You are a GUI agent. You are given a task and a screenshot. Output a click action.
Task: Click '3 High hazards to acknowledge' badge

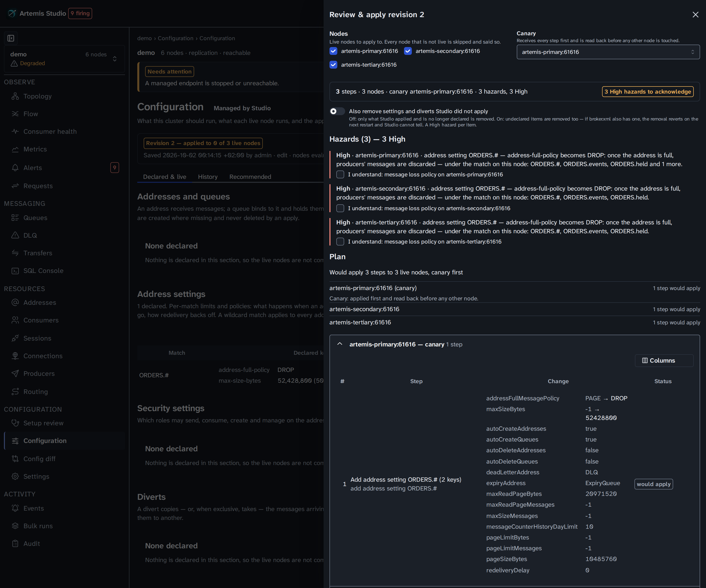coord(647,92)
